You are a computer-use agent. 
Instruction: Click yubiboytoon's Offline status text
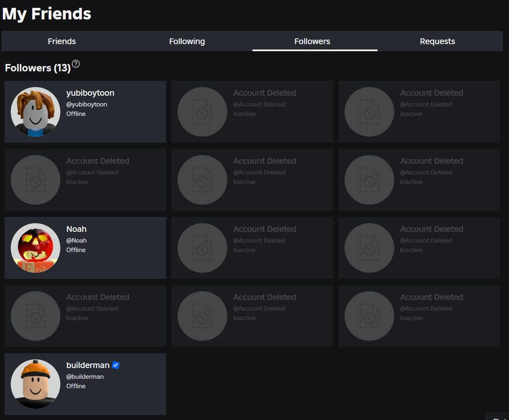point(76,114)
